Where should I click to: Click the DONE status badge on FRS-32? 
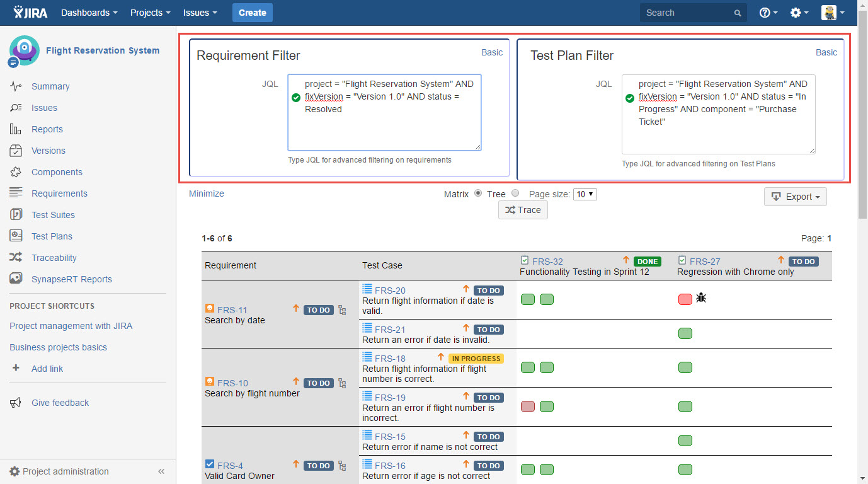coord(648,262)
